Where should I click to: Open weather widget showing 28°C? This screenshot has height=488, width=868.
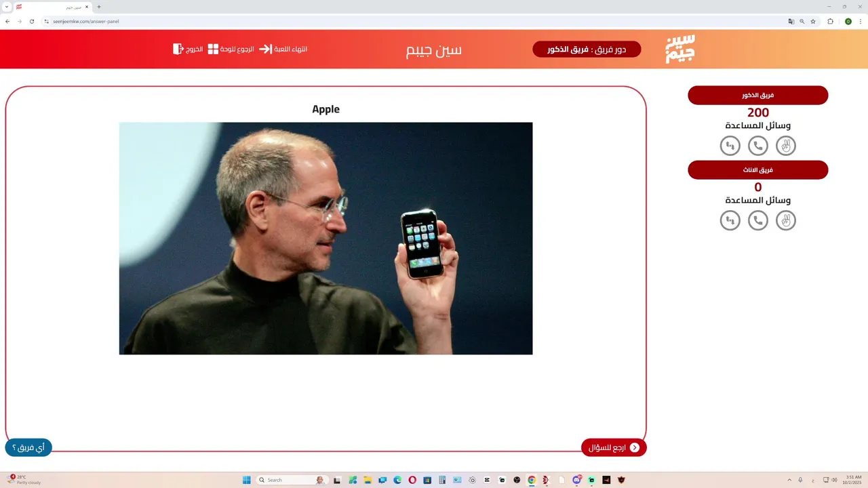(25, 480)
